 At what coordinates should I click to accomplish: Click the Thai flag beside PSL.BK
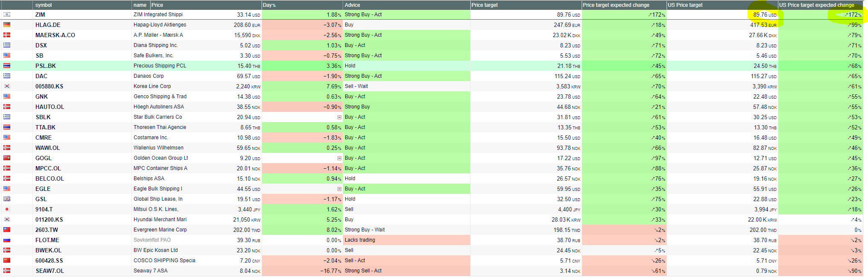click(6, 66)
